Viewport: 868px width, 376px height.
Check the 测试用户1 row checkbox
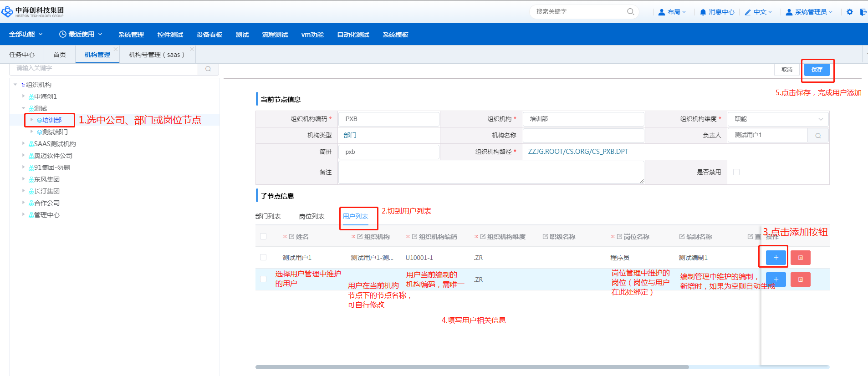(263, 257)
